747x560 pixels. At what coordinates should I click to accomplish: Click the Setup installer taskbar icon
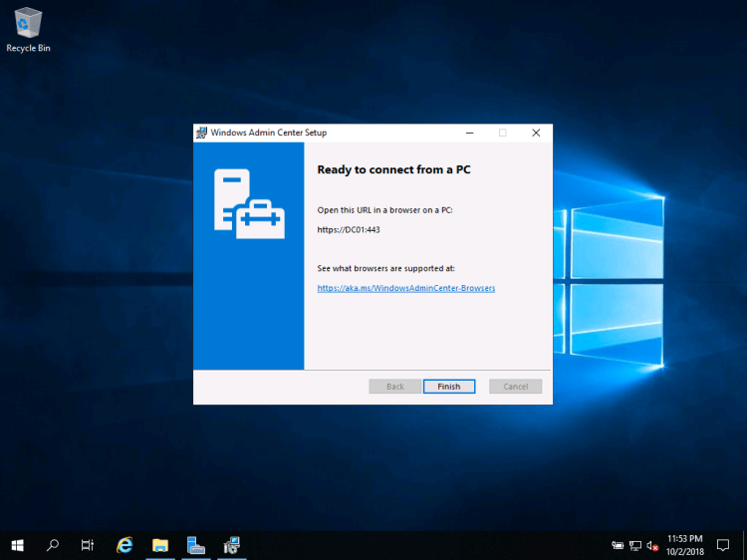pyautogui.click(x=232, y=545)
